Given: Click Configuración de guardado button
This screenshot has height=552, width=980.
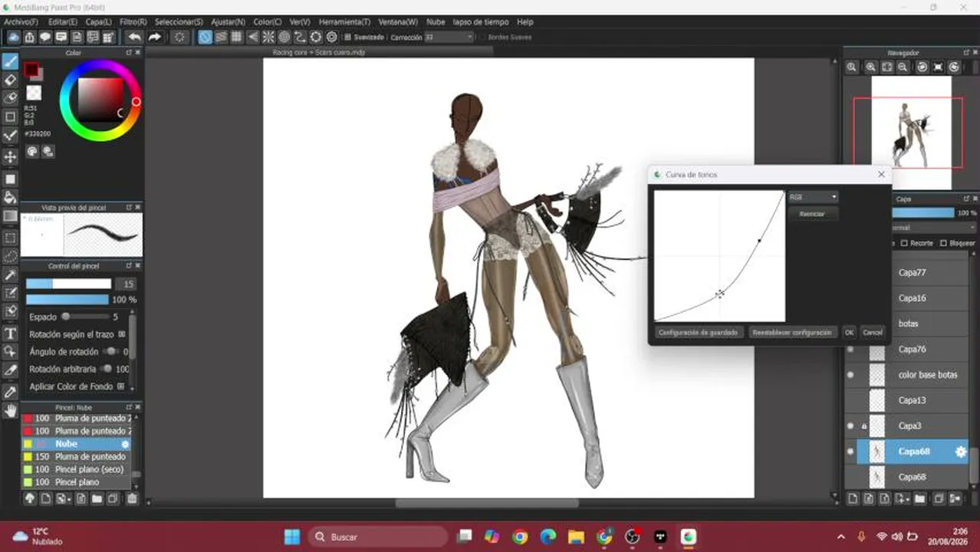Looking at the screenshot, I should coord(698,333).
